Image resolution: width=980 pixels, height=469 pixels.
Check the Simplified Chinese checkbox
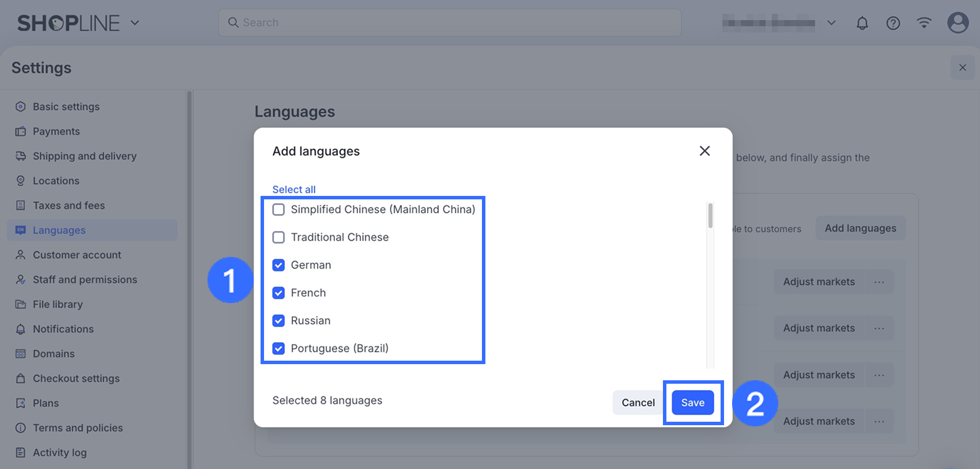pos(278,210)
